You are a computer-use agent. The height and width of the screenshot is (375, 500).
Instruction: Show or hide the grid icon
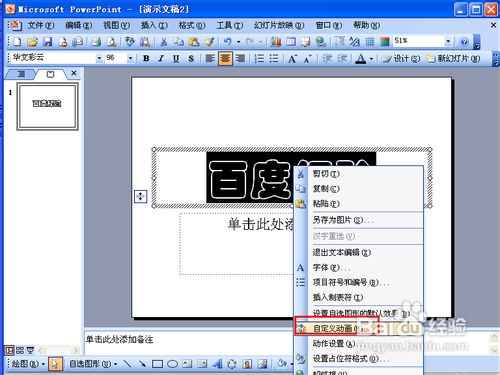point(370,42)
